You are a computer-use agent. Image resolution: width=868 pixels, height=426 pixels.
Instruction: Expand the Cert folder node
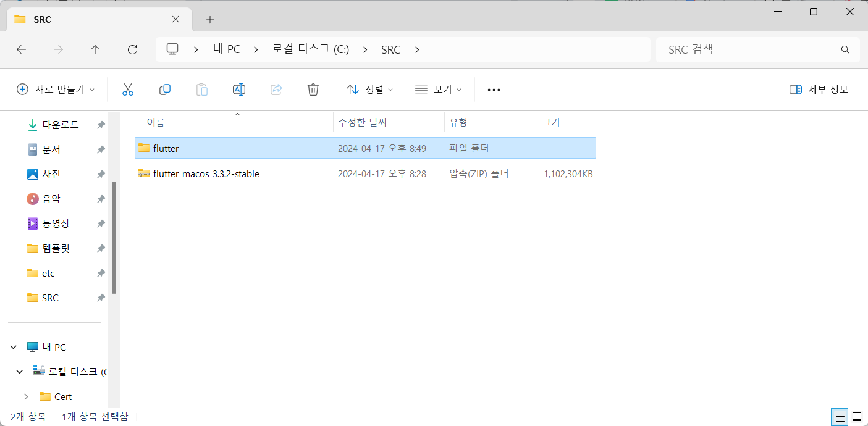tap(26, 396)
